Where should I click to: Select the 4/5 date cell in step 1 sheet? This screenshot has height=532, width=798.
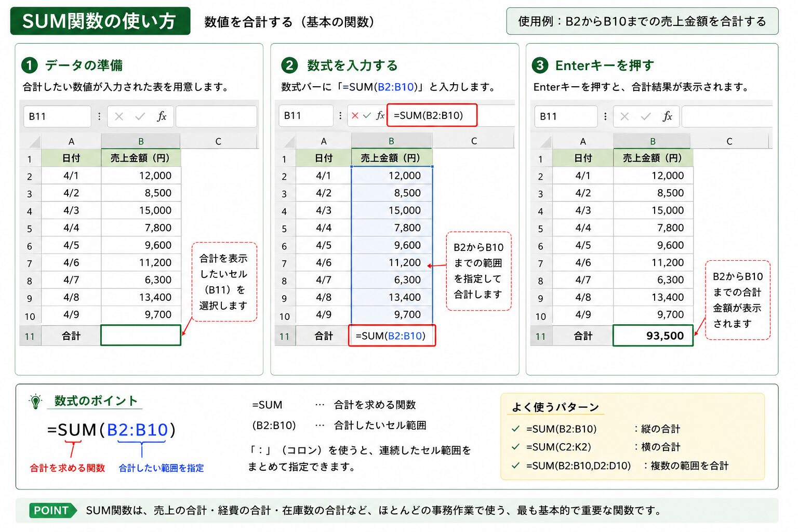(x=71, y=245)
